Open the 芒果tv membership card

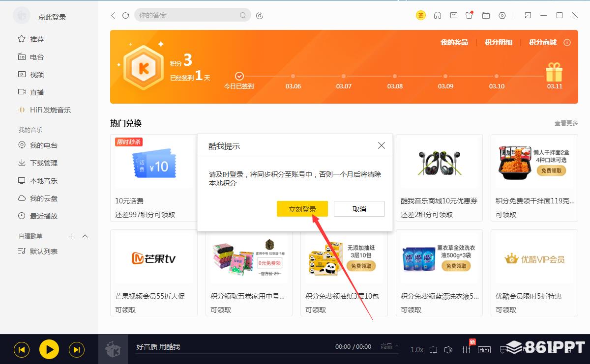(153, 273)
